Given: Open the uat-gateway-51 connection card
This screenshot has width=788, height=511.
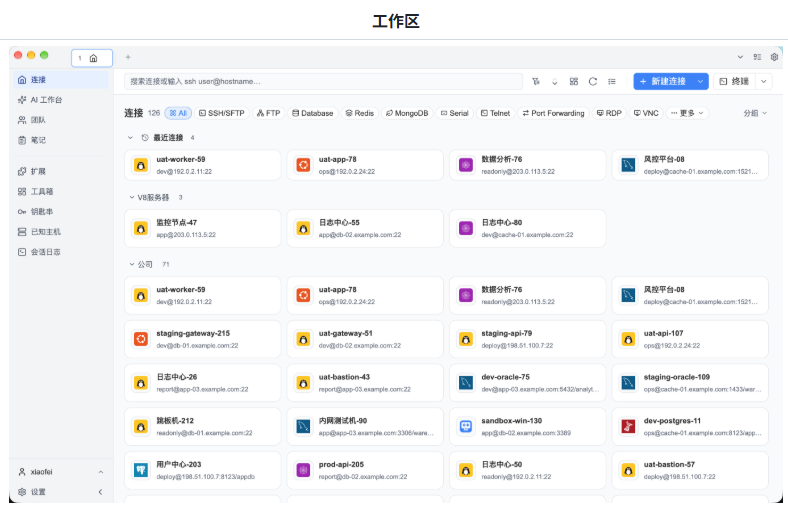Looking at the screenshot, I should 365,339.
